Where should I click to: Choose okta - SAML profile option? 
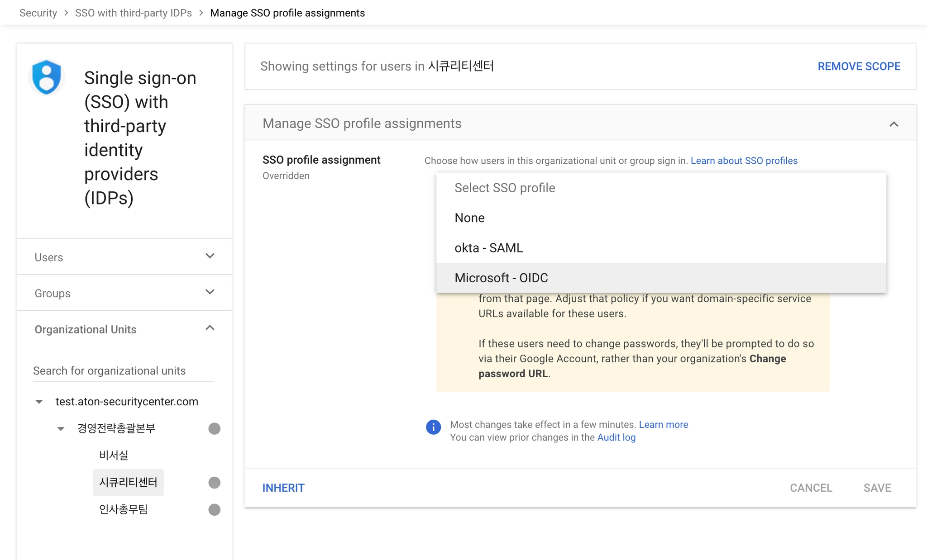[x=488, y=248]
